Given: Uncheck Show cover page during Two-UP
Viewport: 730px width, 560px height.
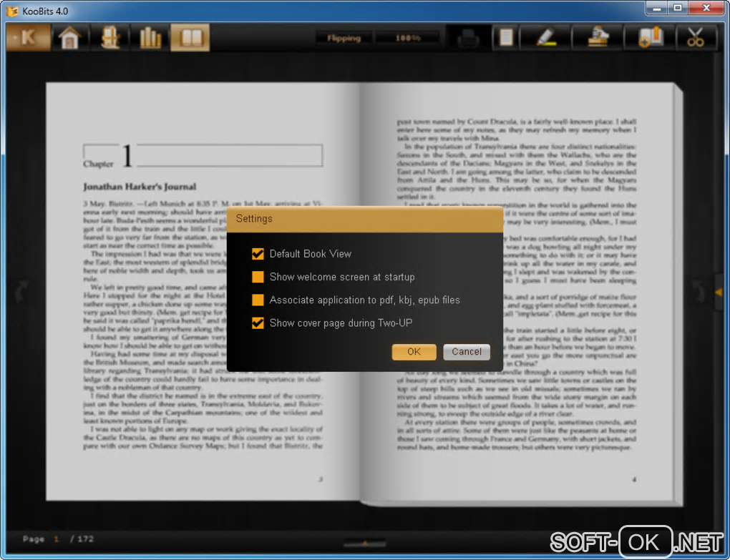Looking at the screenshot, I should pos(258,323).
